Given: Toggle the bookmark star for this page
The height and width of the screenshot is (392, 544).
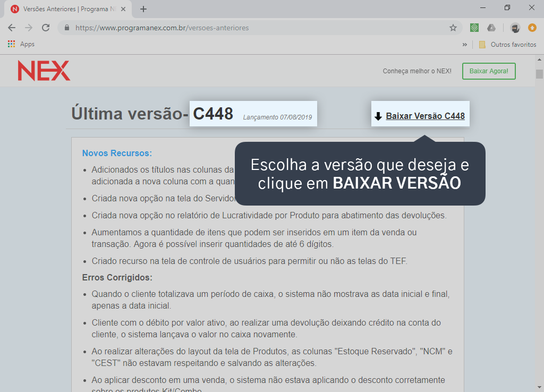Looking at the screenshot, I should pos(453,27).
